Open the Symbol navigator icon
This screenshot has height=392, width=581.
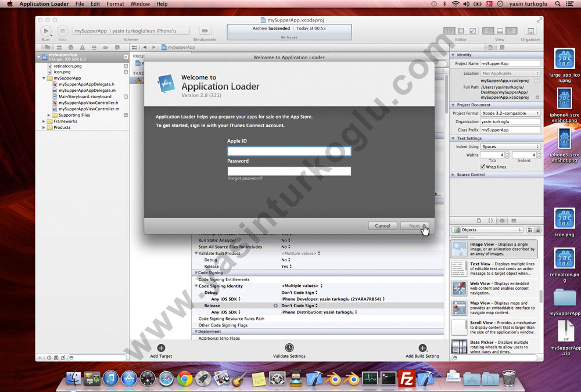59,48
